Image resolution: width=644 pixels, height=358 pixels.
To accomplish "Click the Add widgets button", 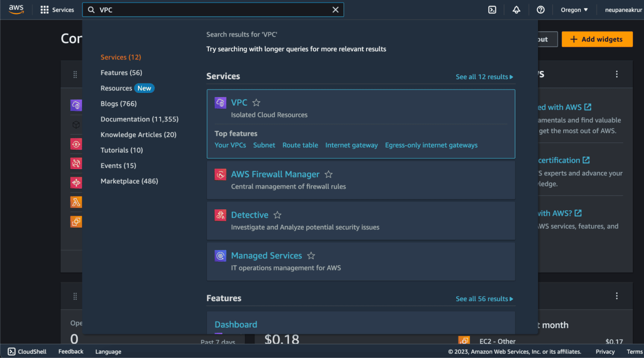I will tap(597, 39).
